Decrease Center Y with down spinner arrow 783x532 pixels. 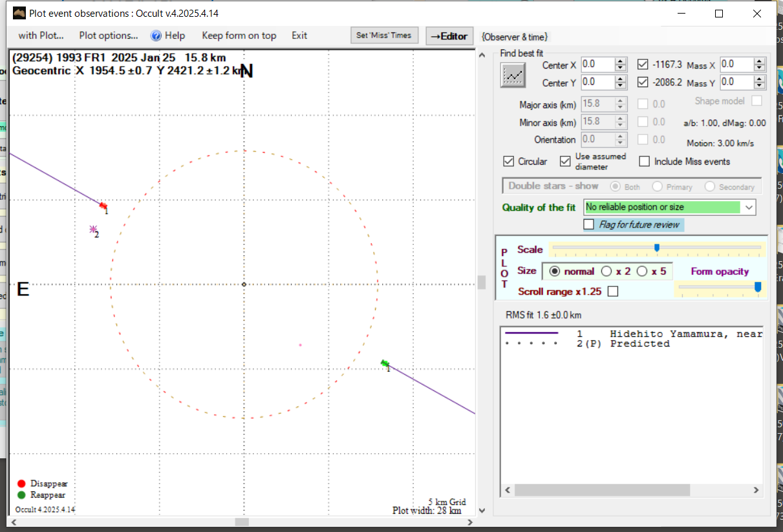(621, 86)
